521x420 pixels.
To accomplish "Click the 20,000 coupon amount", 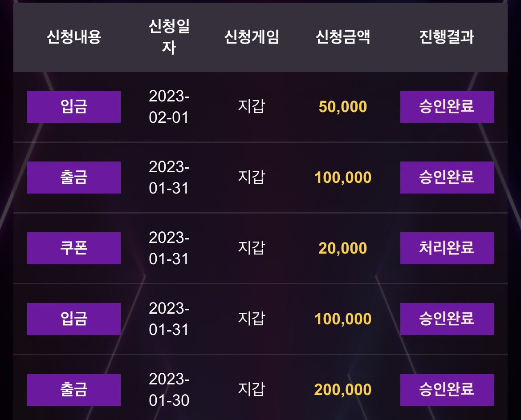I will pos(342,248).
